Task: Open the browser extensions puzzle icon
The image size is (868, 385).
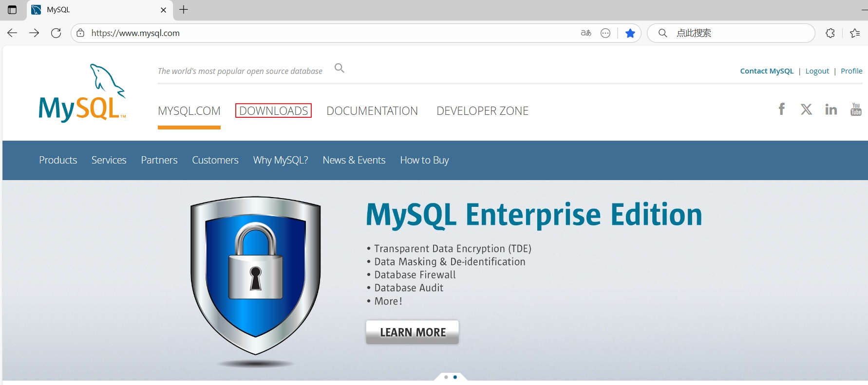Action: [830, 33]
